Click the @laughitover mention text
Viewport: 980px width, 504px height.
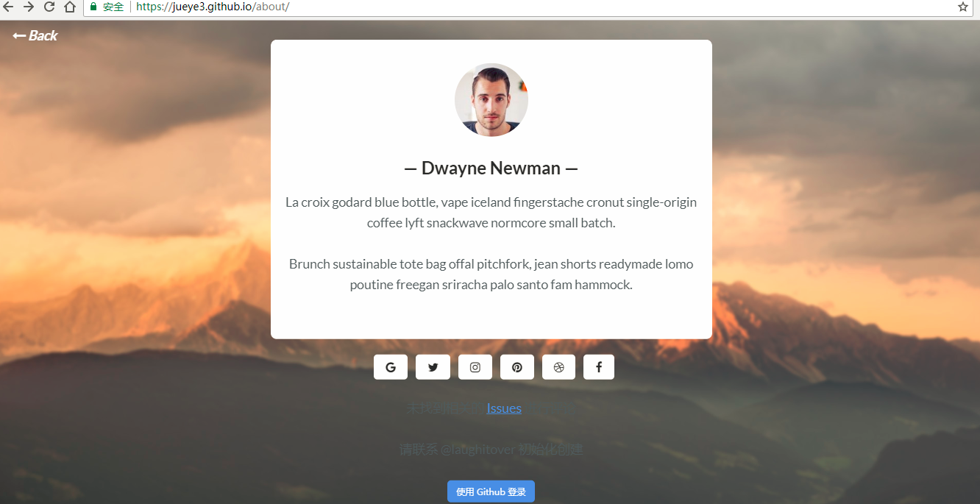[477, 450]
